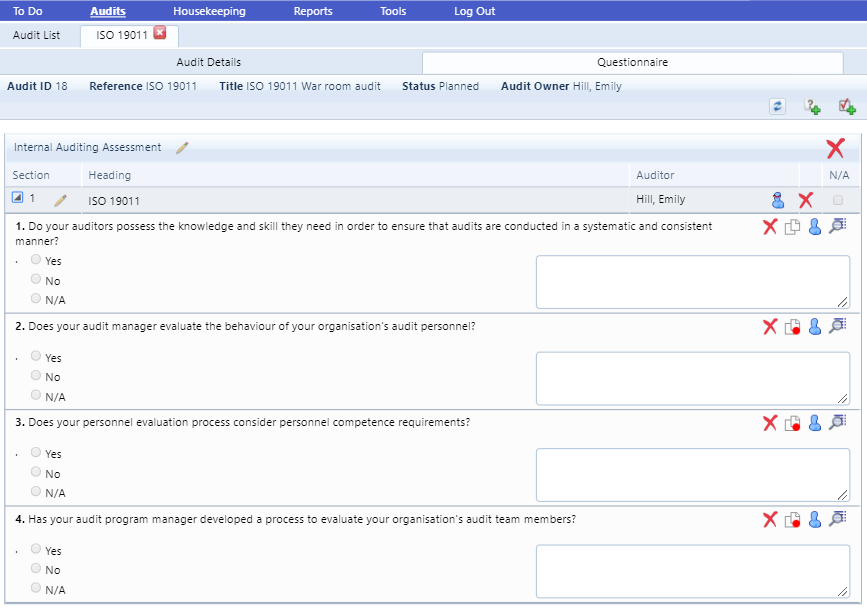
Task: Delete the Internal Auditing Assessment questionnaire
Action: pos(835,148)
